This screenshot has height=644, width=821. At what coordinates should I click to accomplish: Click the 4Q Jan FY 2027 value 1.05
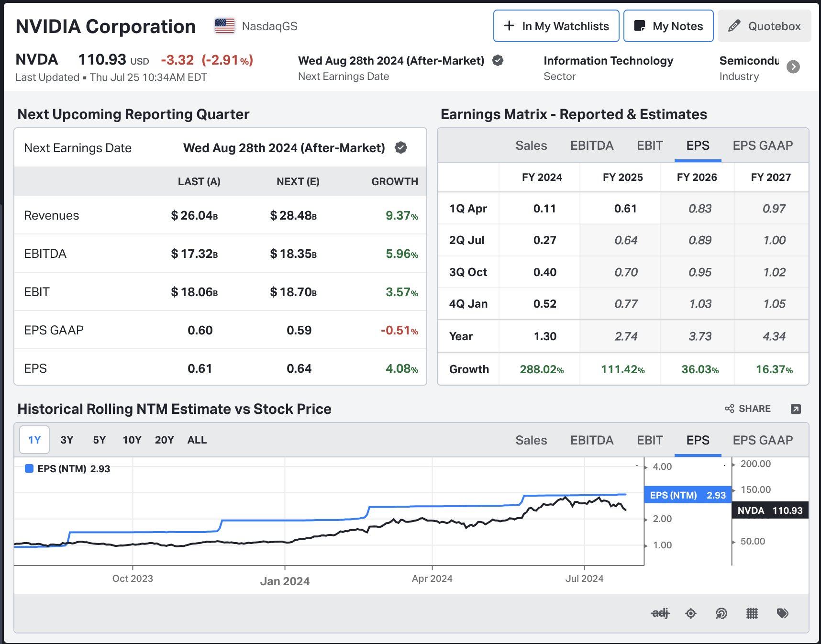[774, 304]
